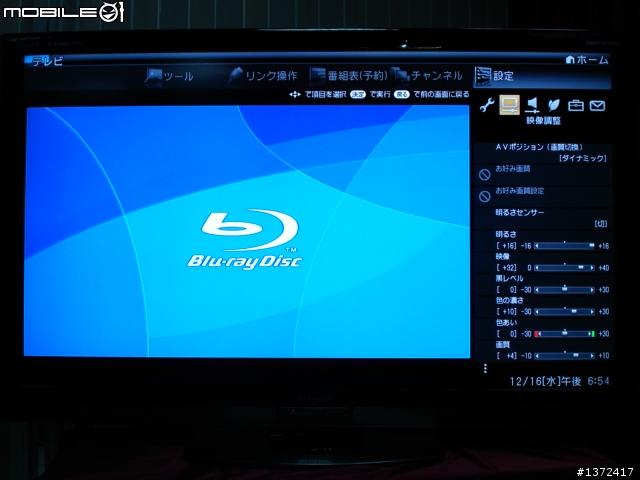Adjust the 映像 (contrast) slider
Screen dimensions: 640x480
click(564, 268)
